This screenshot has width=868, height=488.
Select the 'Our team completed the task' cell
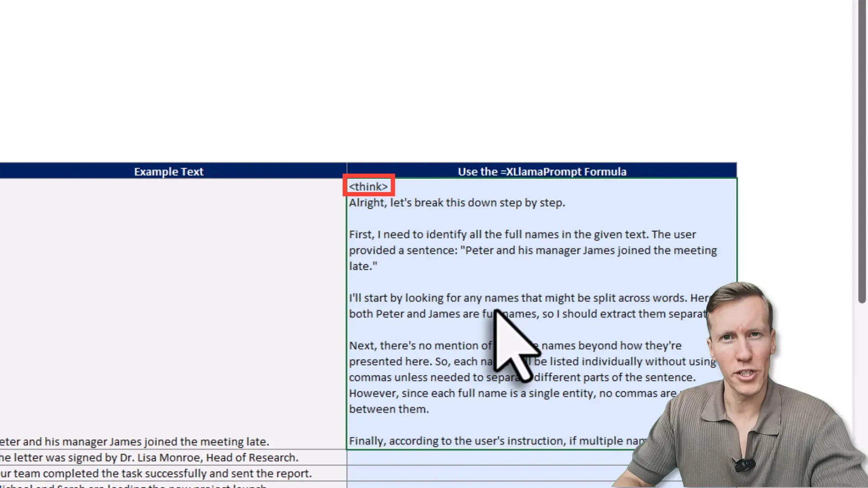tap(156, 473)
